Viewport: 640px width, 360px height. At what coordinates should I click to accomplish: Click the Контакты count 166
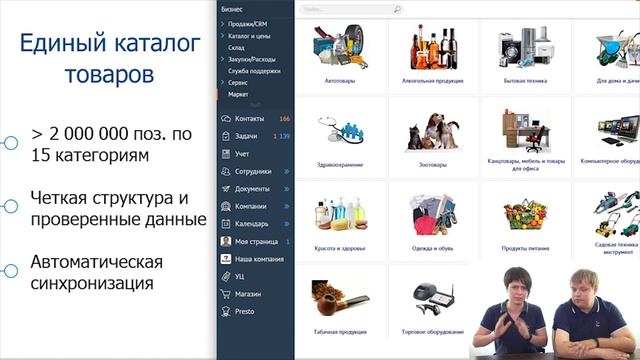(284, 119)
